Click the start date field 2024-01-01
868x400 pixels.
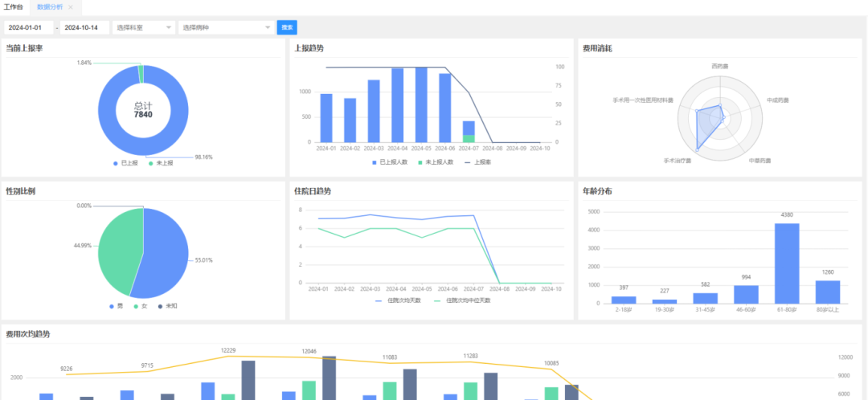click(29, 27)
